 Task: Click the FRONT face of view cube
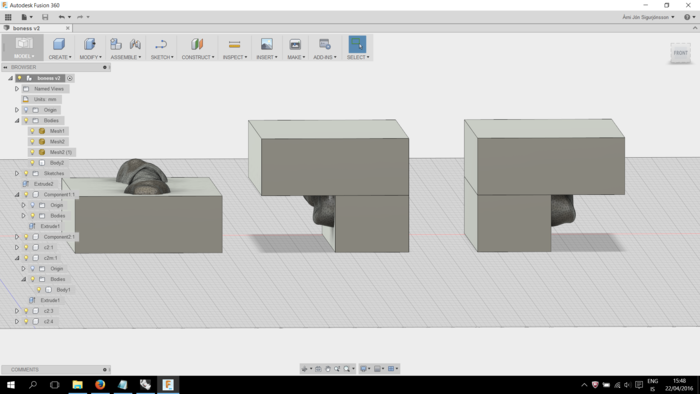point(680,53)
